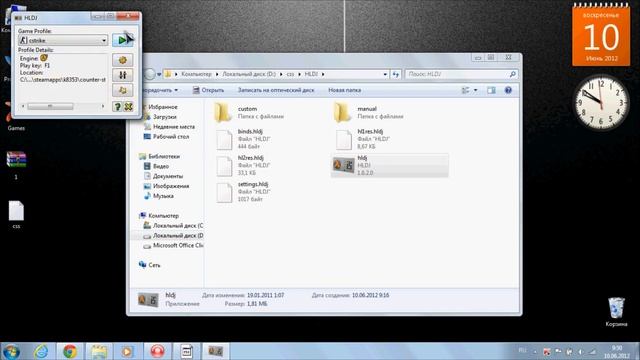Click the right scroll arrow in HLDJ details
Viewport: 640px width, 360px height.
pyautogui.click(x=103, y=106)
